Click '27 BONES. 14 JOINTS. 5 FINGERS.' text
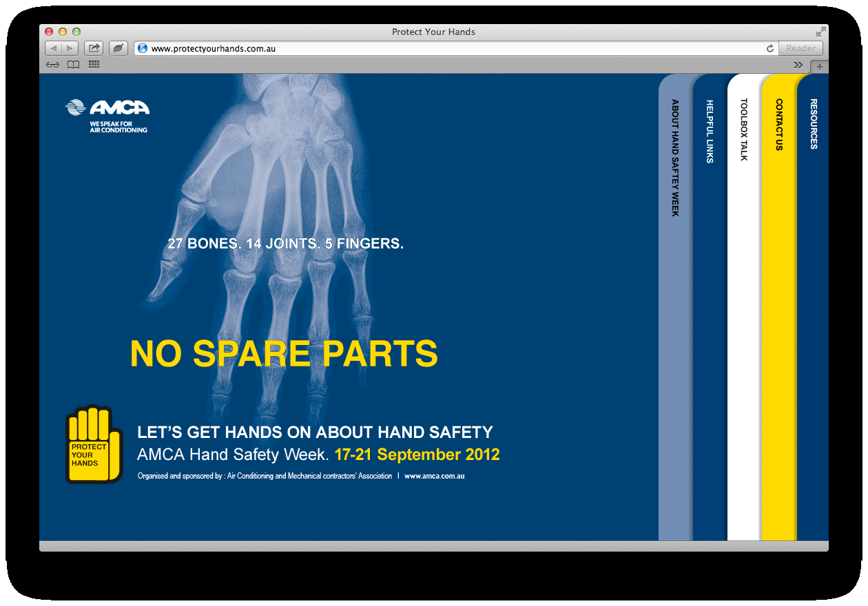The width and height of the screenshot is (868, 606). 286,244
